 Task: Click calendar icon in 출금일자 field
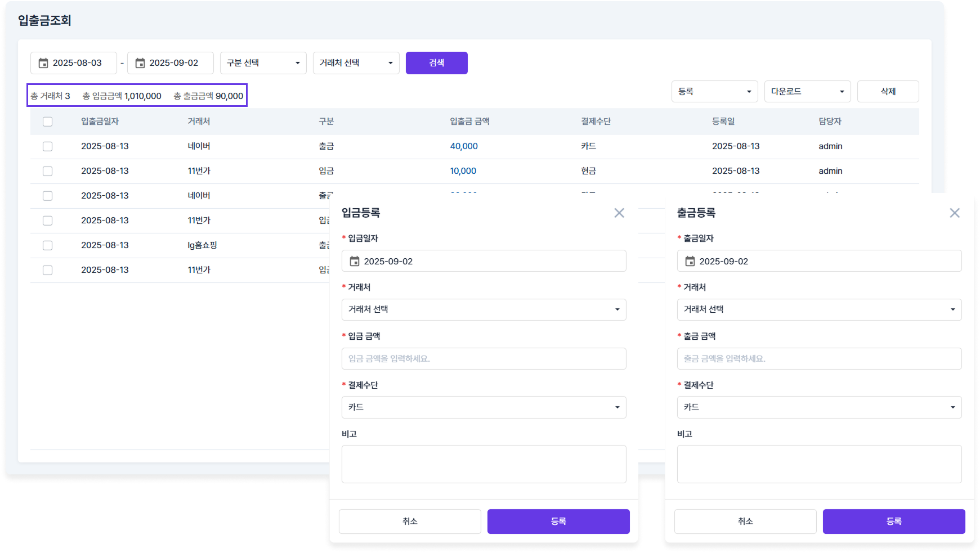(690, 261)
